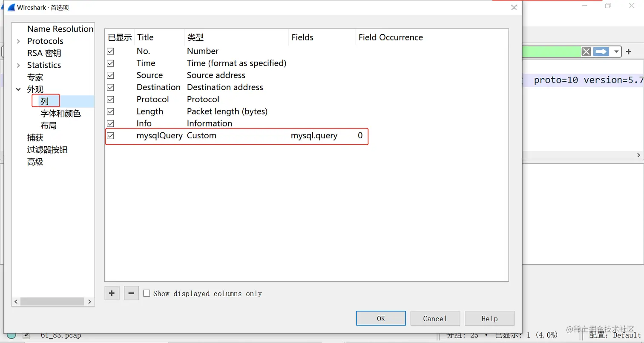Image resolution: width=644 pixels, height=343 pixels.
Task: Click the 'Number' type cell
Action: click(203, 51)
